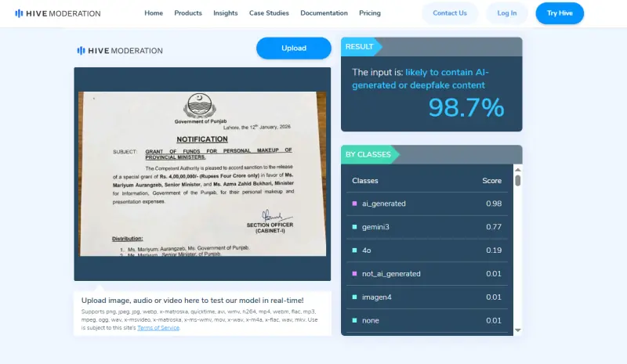627x364 pixels.
Task: Open the Pricing page
Action: click(x=370, y=13)
